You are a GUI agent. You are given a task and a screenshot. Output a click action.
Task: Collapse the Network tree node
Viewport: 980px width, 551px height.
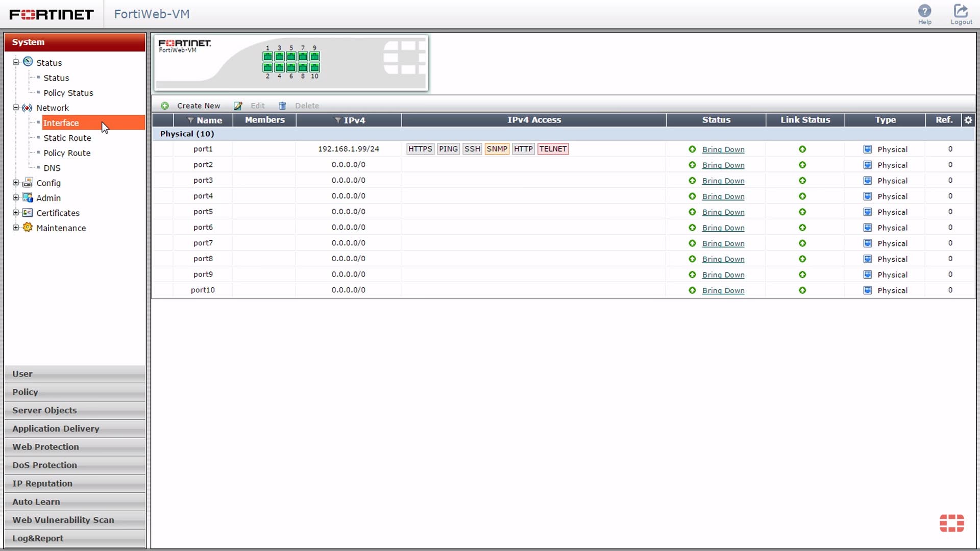[x=16, y=108]
